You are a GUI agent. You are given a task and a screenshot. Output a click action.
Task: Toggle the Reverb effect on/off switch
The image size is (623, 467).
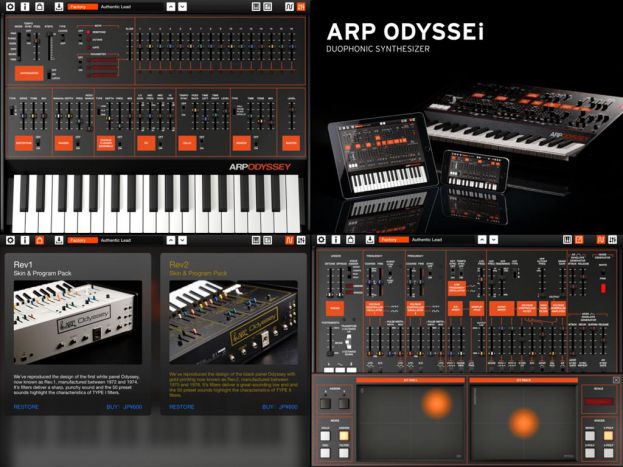[x=256, y=143]
